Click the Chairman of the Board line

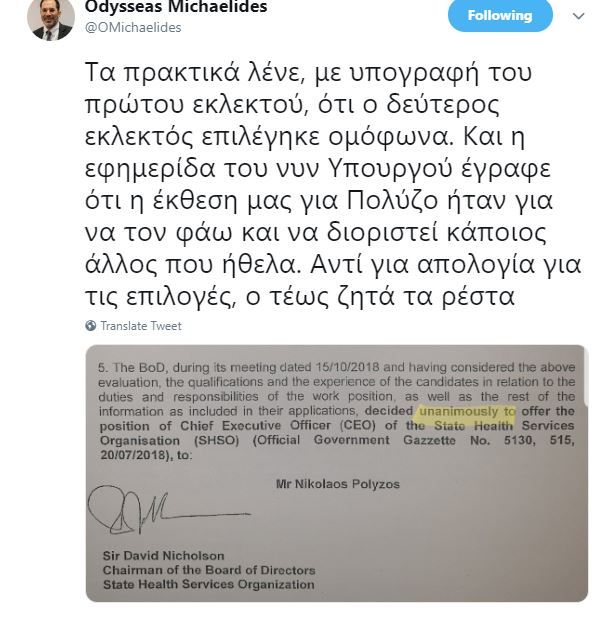pyautogui.click(x=209, y=570)
